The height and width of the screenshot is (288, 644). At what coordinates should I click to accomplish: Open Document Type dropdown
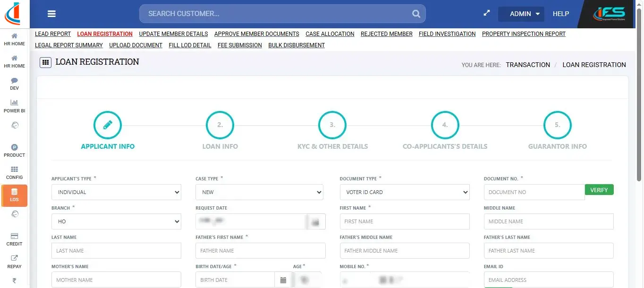(x=405, y=192)
